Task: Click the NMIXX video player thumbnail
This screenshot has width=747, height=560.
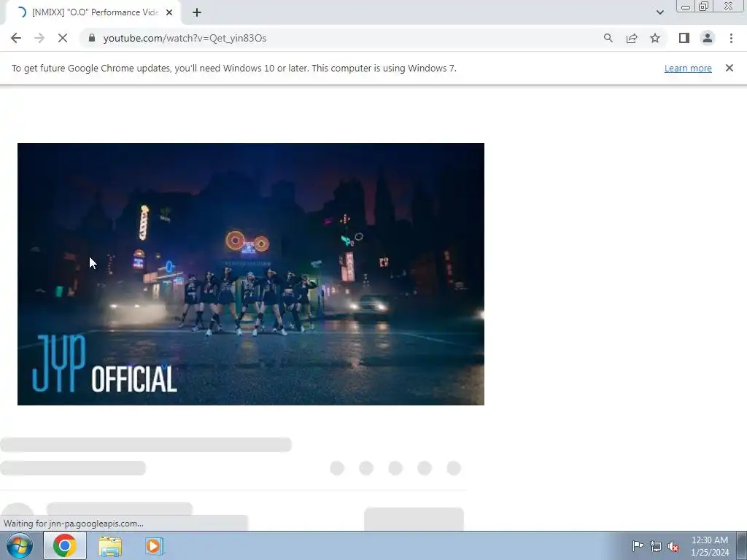Action: [251, 274]
